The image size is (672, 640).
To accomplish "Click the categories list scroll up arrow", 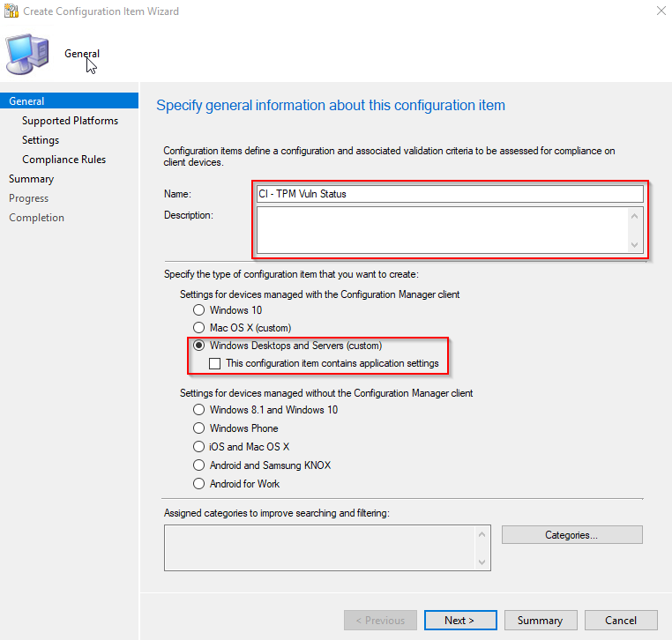I will tap(482, 534).
